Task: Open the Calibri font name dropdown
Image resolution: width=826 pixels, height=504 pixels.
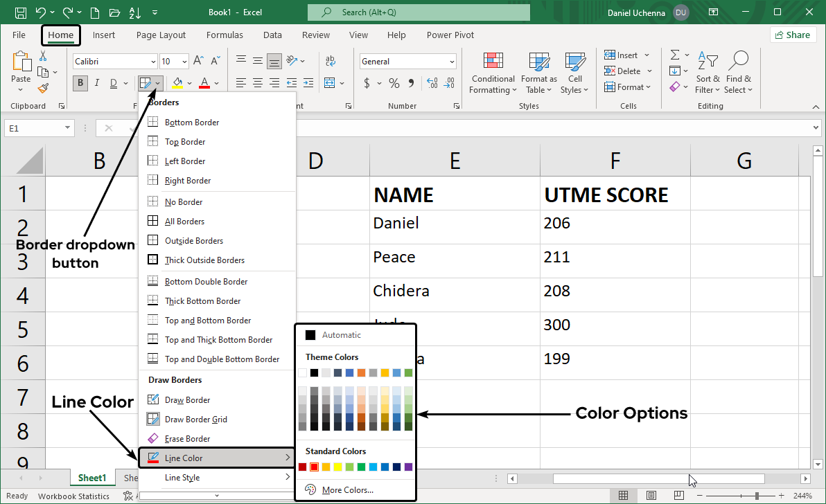Action: click(115, 62)
